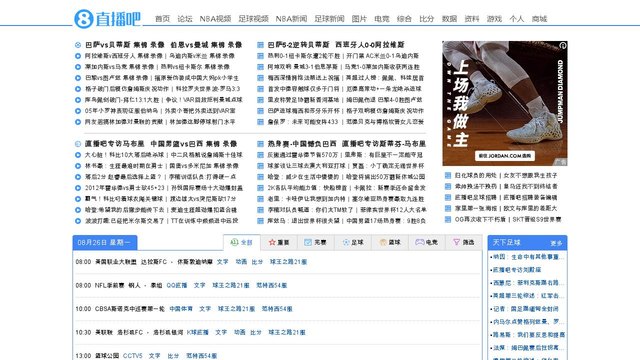Open 图片 in the top navigation

coord(359,19)
